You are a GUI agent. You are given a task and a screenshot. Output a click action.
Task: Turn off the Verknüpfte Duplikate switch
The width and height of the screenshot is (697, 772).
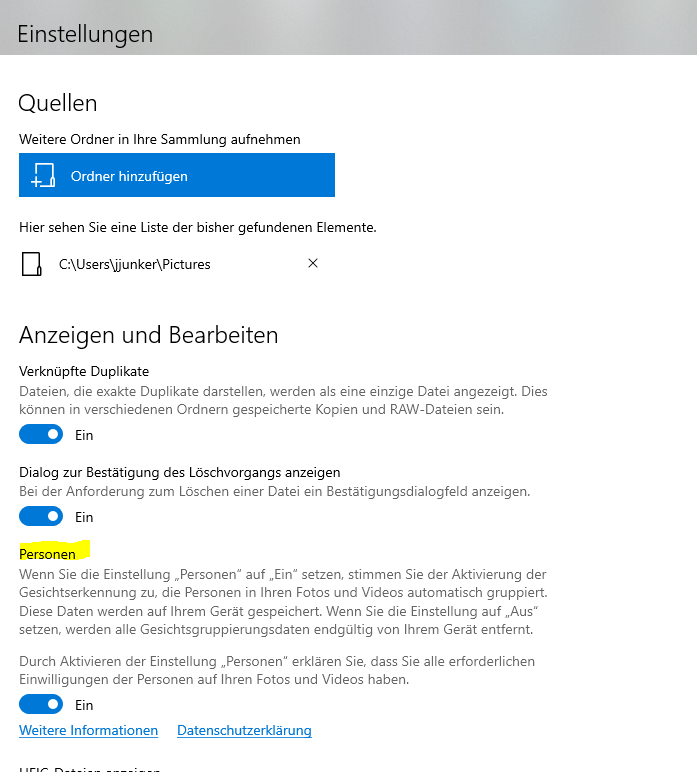pos(41,434)
